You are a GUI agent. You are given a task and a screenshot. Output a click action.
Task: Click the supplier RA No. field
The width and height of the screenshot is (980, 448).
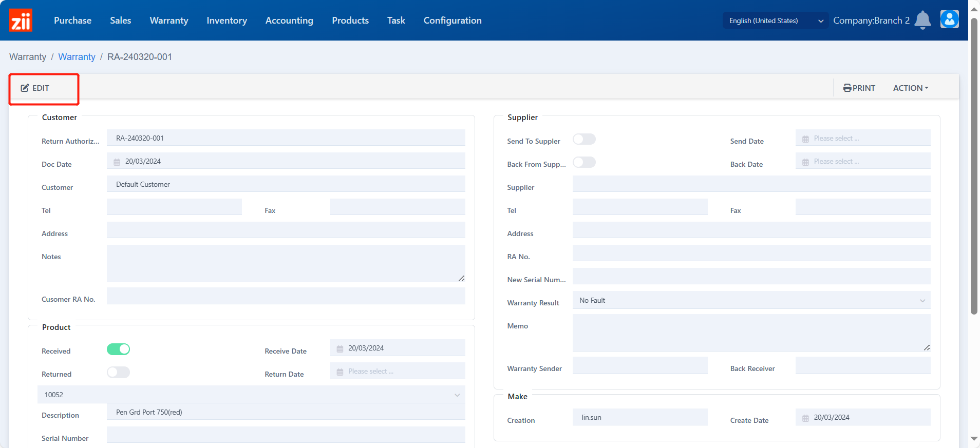point(751,253)
